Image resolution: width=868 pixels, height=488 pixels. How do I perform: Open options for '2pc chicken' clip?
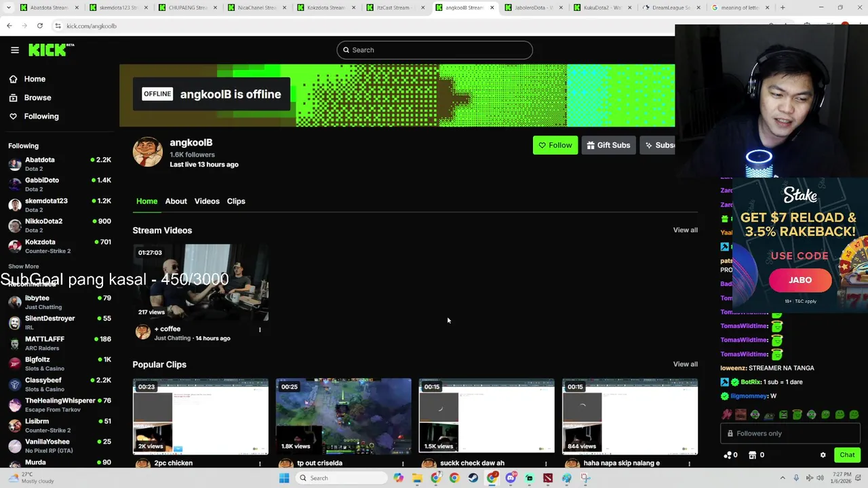coord(260,464)
